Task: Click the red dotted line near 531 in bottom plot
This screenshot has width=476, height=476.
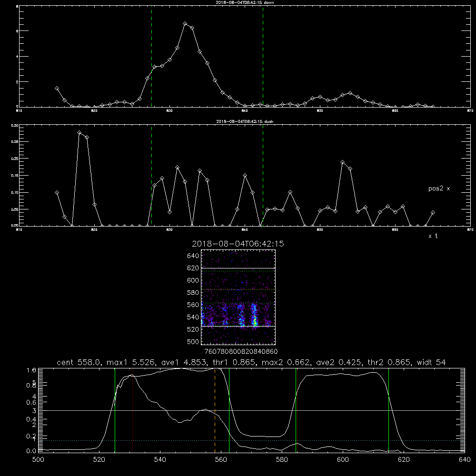Action: tap(133, 410)
